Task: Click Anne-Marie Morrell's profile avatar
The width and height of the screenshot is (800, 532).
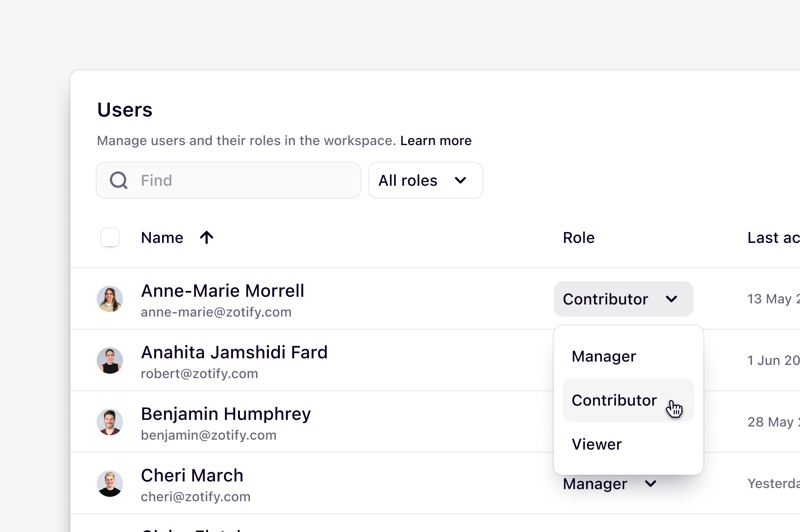Action: pos(110,299)
